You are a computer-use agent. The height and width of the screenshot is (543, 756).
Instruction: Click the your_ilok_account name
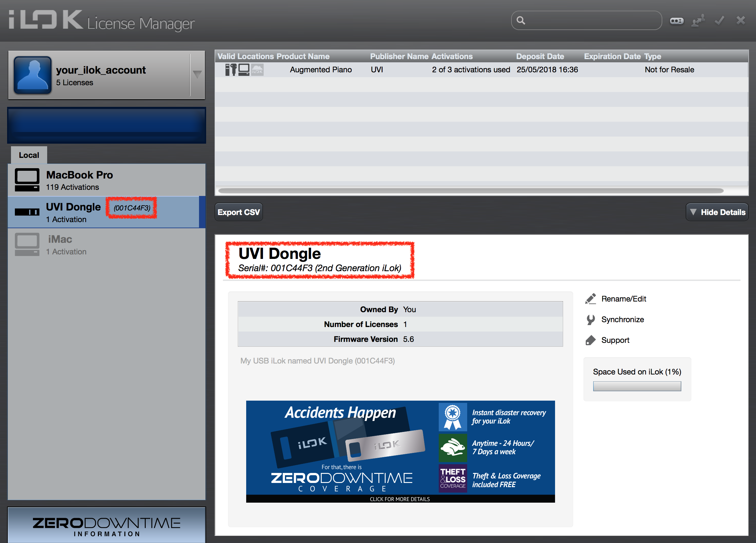pyautogui.click(x=101, y=70)
